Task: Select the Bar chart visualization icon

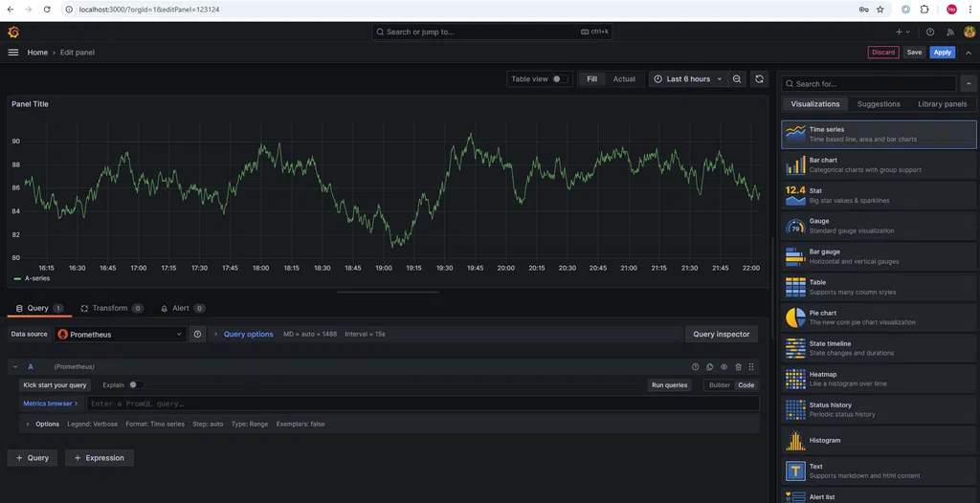Action: coord(795,165)
